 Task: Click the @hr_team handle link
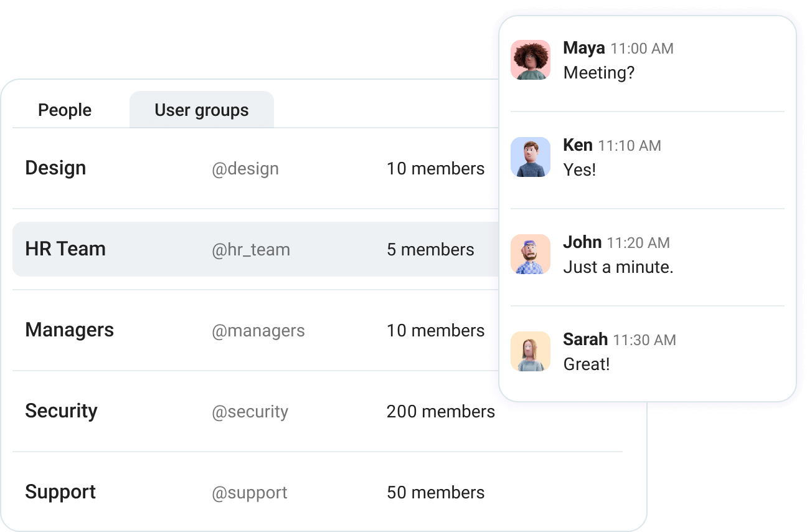tap(252, 250)
